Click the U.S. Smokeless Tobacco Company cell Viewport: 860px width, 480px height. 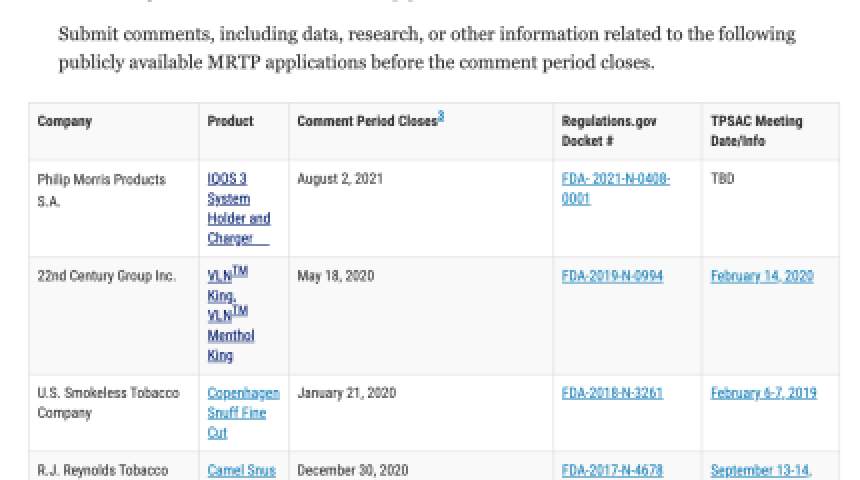pyautogui.click(x=108, y=402)
